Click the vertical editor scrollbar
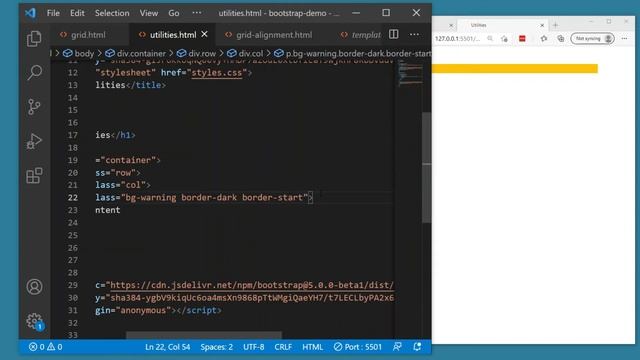The width and height of the screenshot is (640, 360). 427,167
